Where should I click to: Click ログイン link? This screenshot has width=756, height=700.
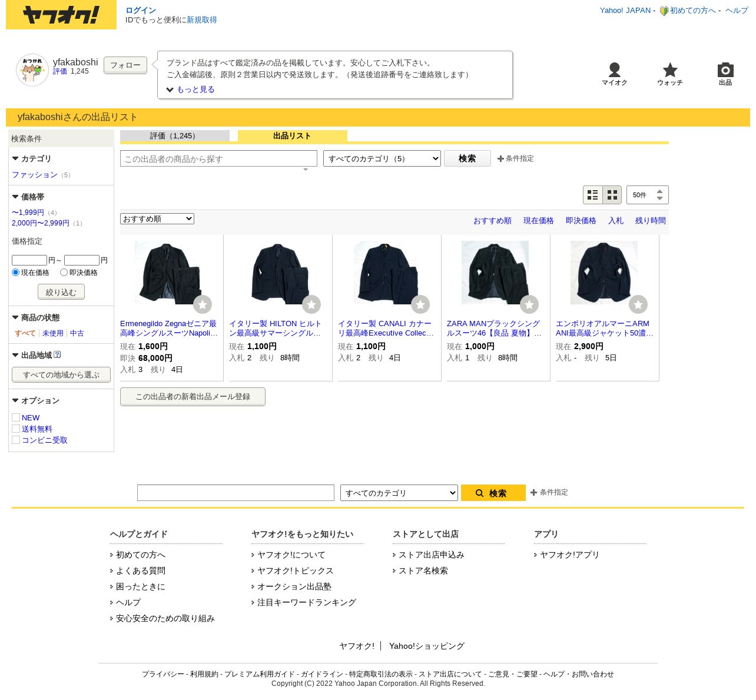pyautogui.click(x=141, y=11)
